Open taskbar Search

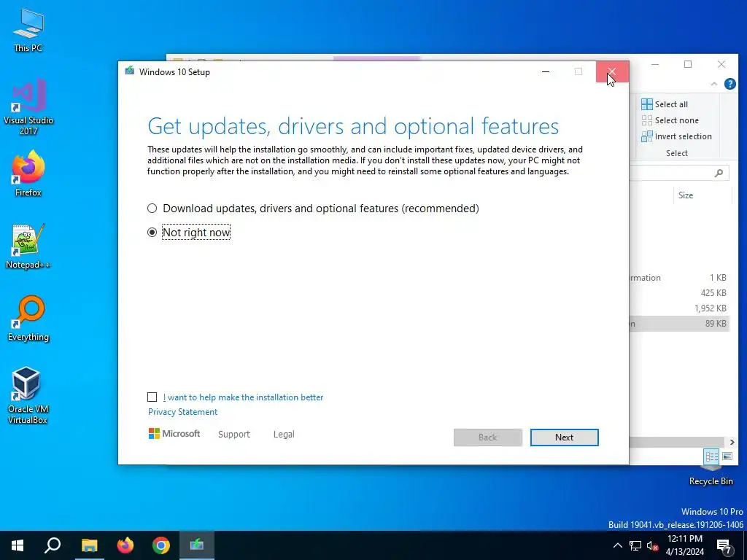53,545
